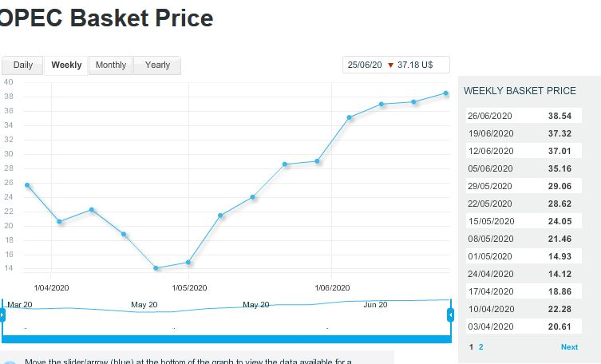601x364 pixels.
Task: Click the OPEC Basket Price title
Action: (106, 18)
